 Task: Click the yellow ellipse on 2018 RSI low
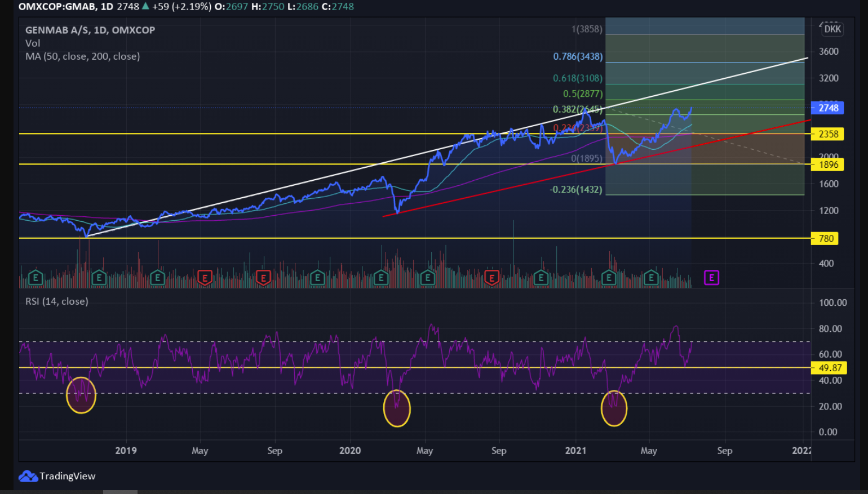tap(81, 395)
